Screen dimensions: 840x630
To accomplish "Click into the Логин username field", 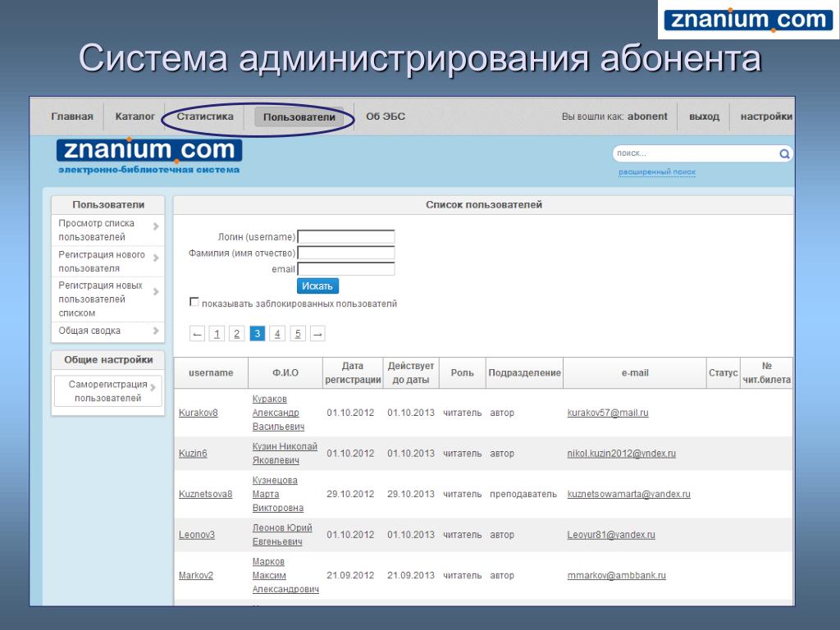I will (345, 237).
